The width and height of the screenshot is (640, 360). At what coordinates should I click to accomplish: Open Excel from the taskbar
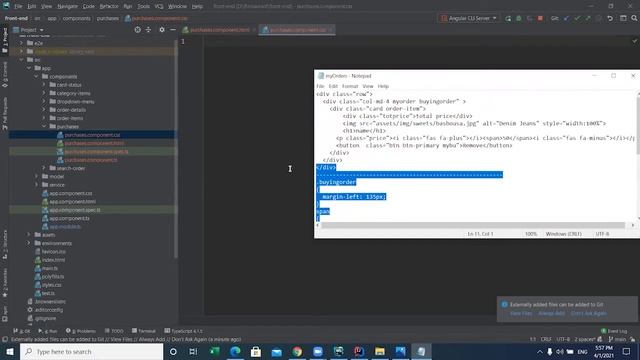(x=214, y=351)
